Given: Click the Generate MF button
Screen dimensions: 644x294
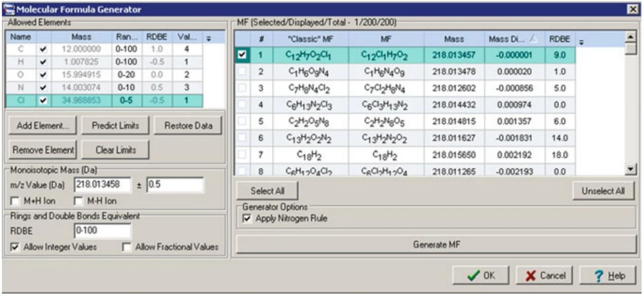Looking at the screenshot, I should click(436, 245).
